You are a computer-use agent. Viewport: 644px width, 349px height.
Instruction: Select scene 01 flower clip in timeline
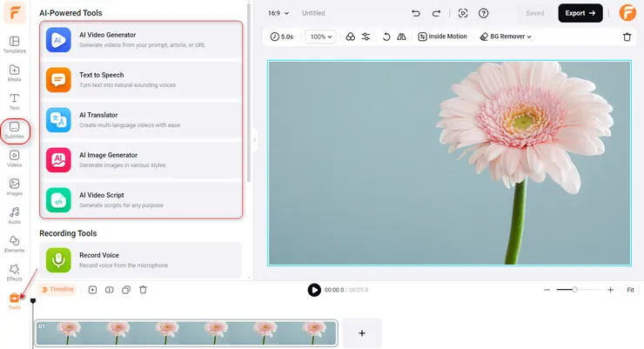pos(186,333)
